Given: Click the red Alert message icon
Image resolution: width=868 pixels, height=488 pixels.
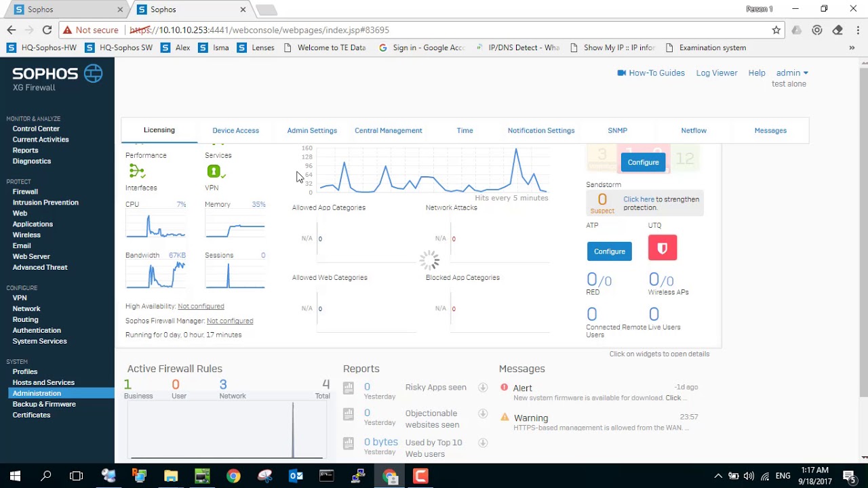Looking at the screenshot, I should 504,388.
